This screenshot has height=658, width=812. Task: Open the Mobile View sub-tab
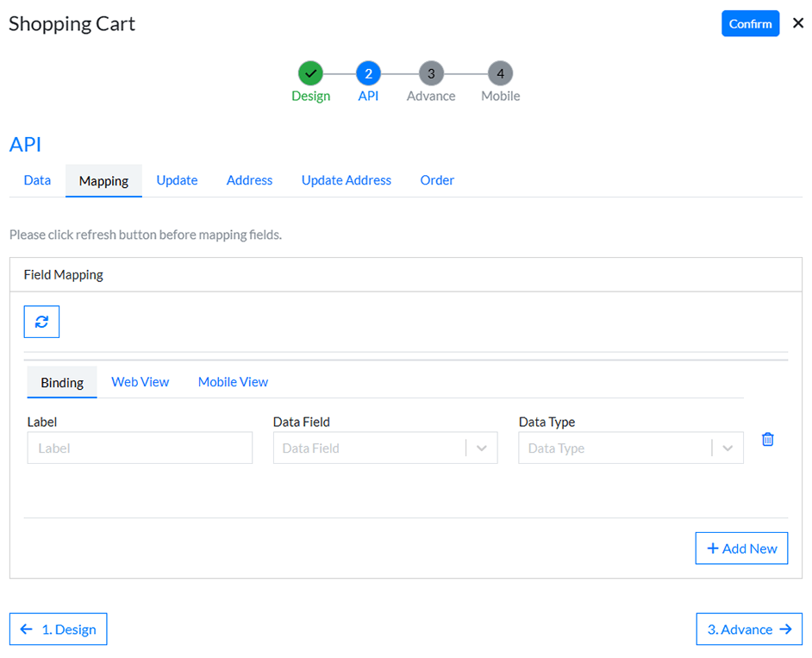click(x=233, y=382)
